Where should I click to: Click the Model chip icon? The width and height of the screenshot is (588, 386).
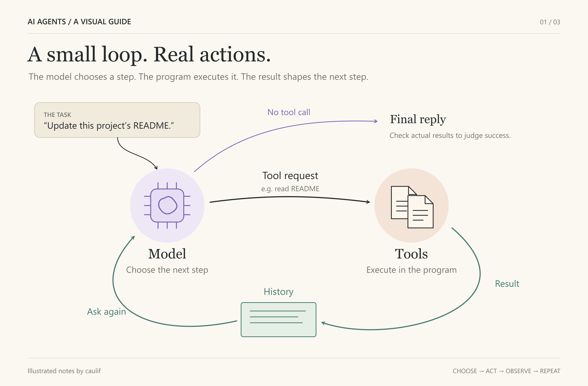pyautogui.click(x=167, y=205)
